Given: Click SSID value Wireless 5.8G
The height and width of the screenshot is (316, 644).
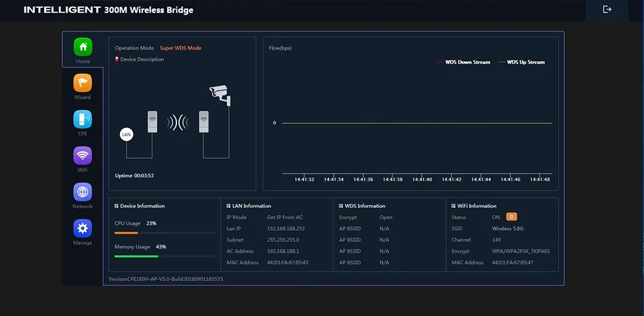Looking at the screenshot, I should click(x=508, y=229).
